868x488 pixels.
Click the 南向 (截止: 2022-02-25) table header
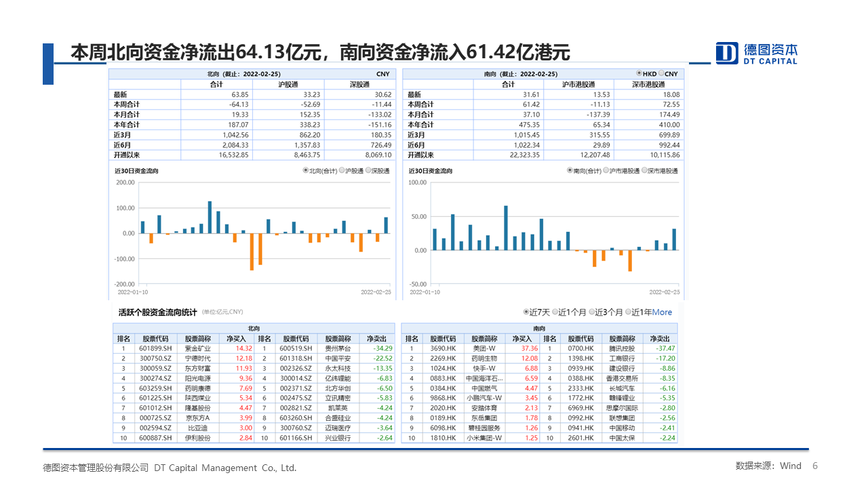(521, 74)
